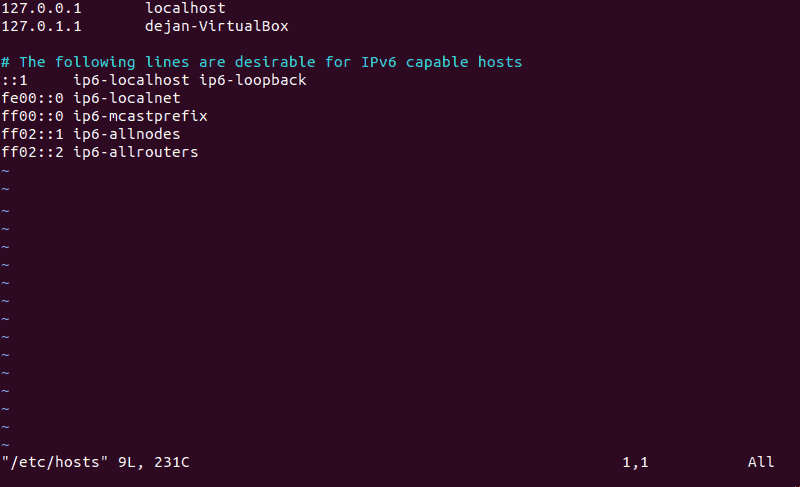The height and width of the screenshot is (487, 800).
Task: Select the dejan-VirtualBox hostname text
Action: coord(216,26)
